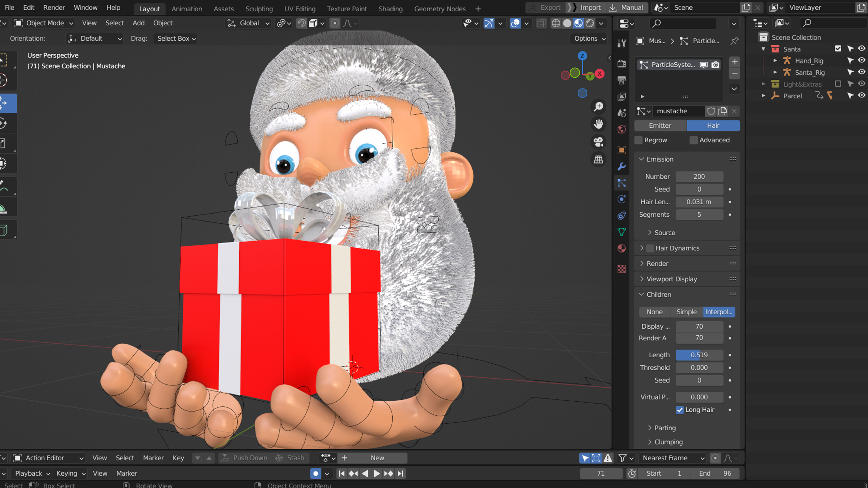Enable the Regrow checkbox
The height and width of the screenshot is (488, 868).
[x=639, y=140]
